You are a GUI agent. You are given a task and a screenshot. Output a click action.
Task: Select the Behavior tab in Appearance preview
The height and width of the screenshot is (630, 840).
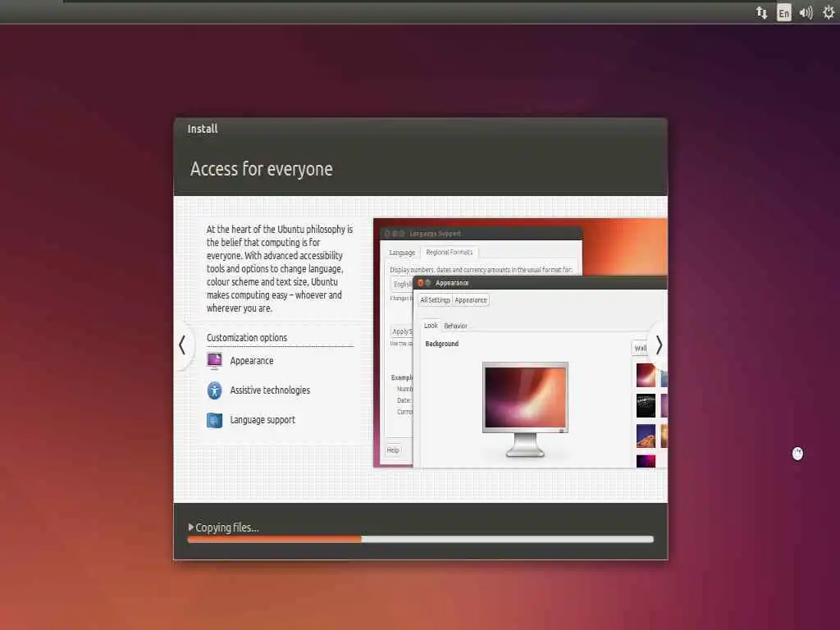[x=456, y=326]
